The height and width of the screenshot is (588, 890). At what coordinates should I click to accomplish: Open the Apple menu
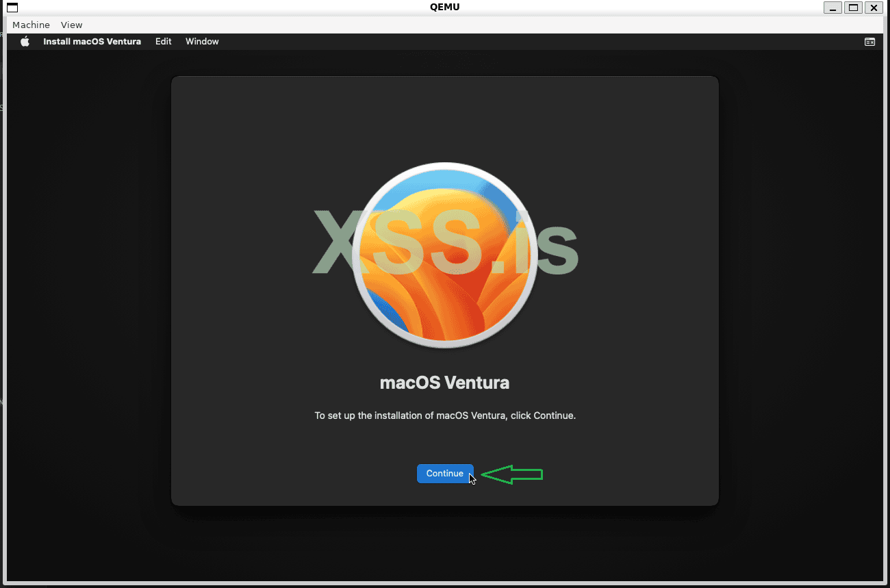point(25,42)
